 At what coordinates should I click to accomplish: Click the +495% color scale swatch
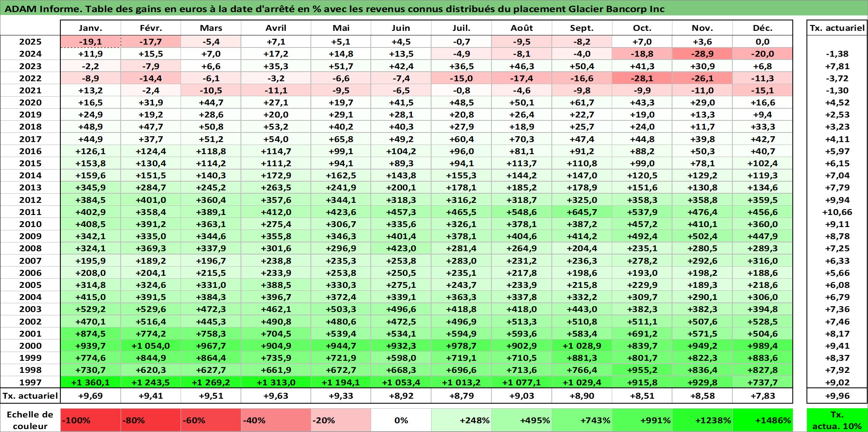pos(521,420)
